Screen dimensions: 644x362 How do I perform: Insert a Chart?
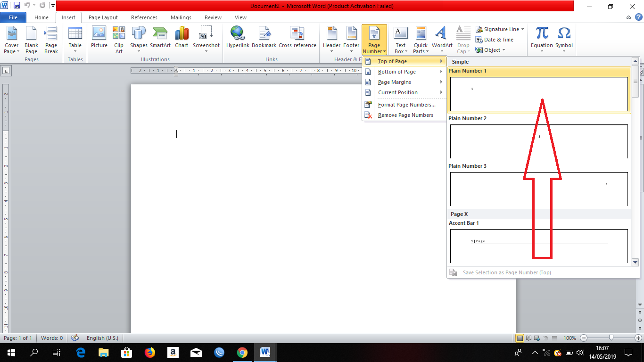pyautogui.click(x=182, y=37)
